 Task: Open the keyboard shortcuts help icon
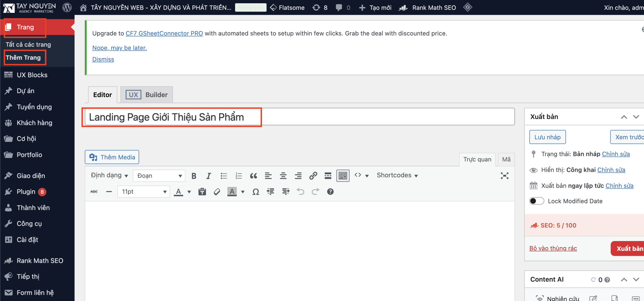click(330, 192)
